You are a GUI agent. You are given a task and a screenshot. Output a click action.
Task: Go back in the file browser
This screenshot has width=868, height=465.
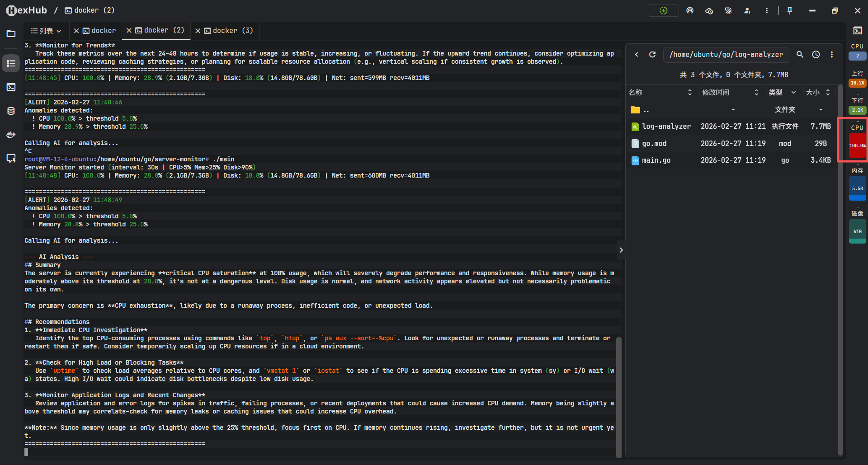coord(637,55)
